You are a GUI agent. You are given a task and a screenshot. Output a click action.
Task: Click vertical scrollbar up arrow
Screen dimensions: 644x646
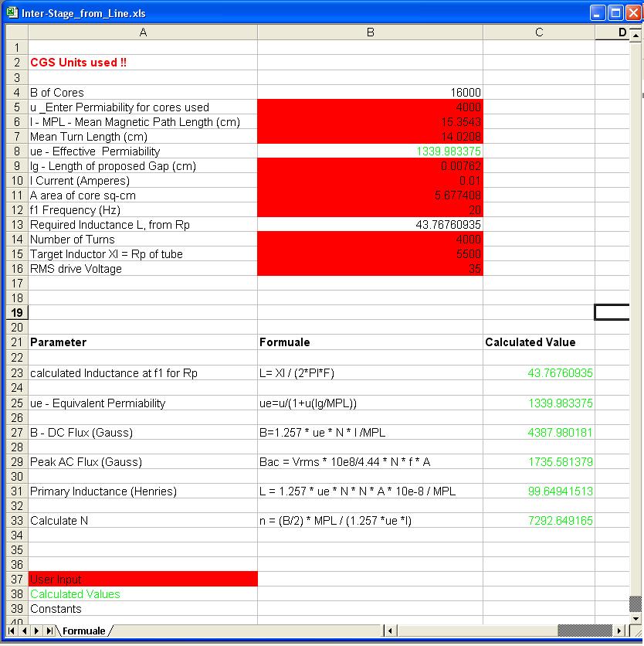coord(636,36)
